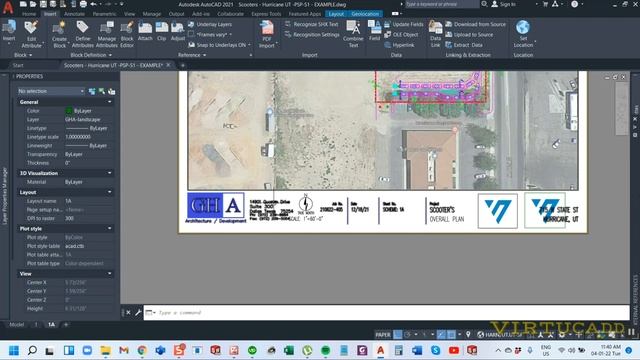Insert a Hyperlink

pyautogui.click(x=399, y=45)
